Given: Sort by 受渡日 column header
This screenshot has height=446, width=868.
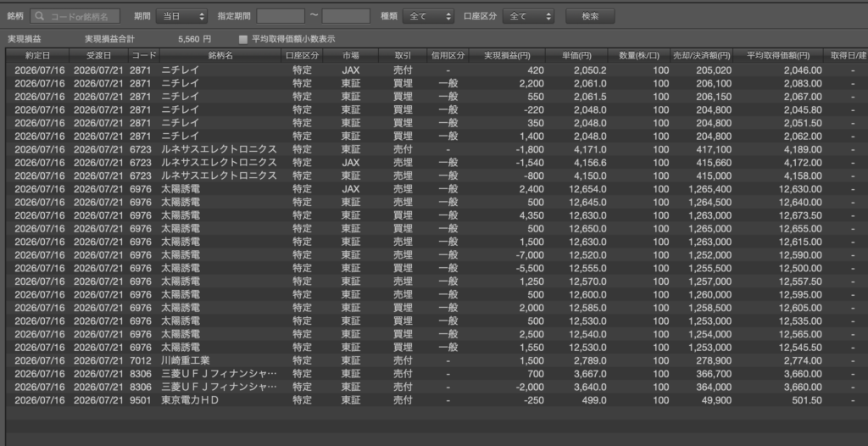Looking at the screenshot, I should pos(99,55).
